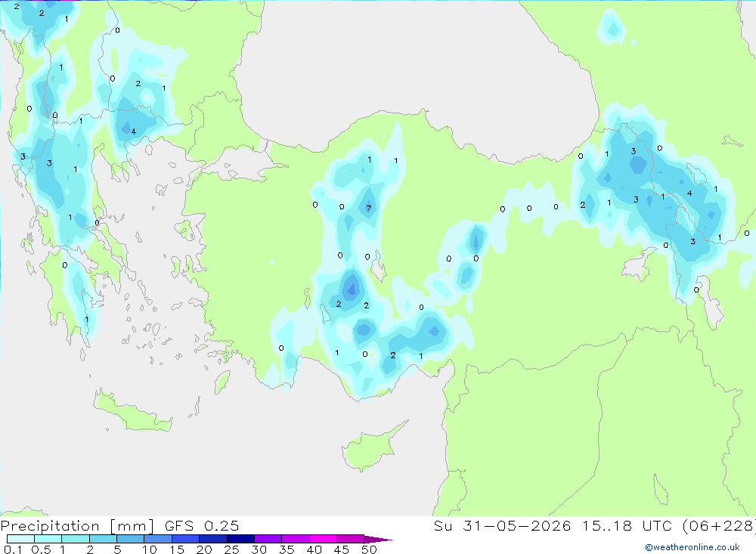Click the 'GFS 0.25' model label
Viewport: 756px width, 554px height.
202,525
